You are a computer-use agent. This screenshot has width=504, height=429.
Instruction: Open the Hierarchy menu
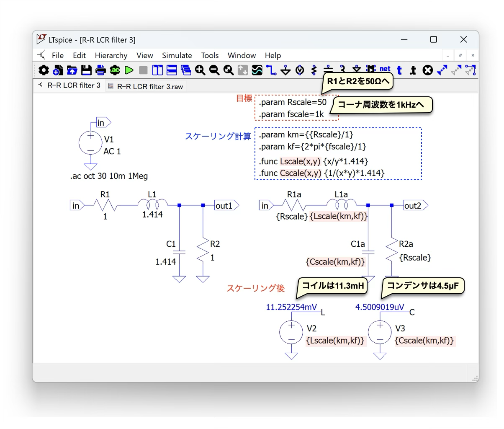[111, 55]
